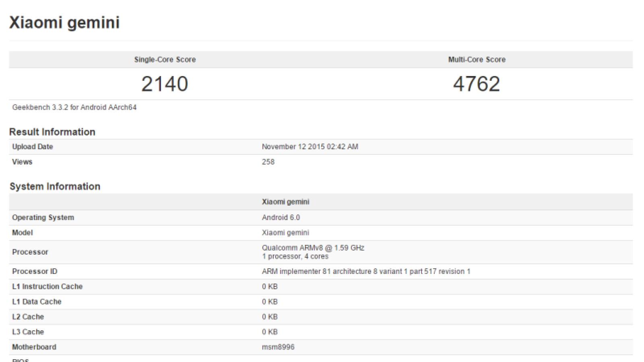Click the multi-core score 4762
The image size is (644, 362).
[477, 84]
